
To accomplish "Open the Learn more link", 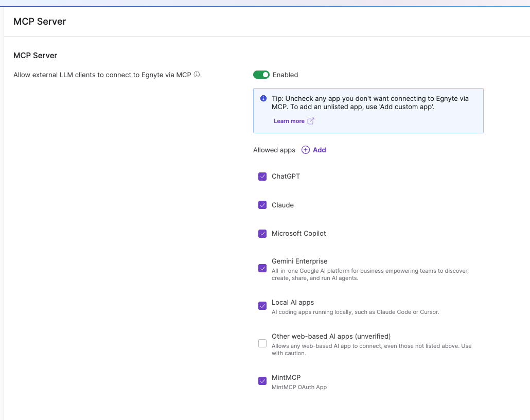I will [x=289, y=121].
